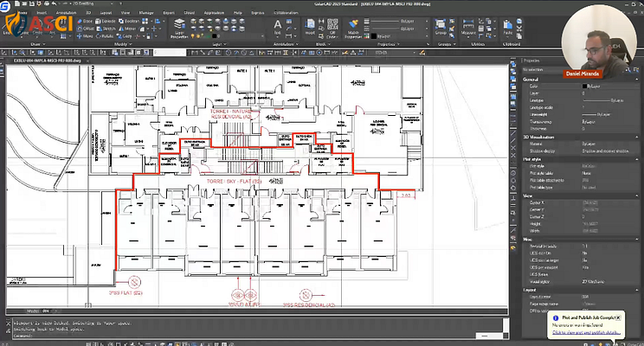Open the Home ribbon tab

pyautogui.click(x=23, y=13)
